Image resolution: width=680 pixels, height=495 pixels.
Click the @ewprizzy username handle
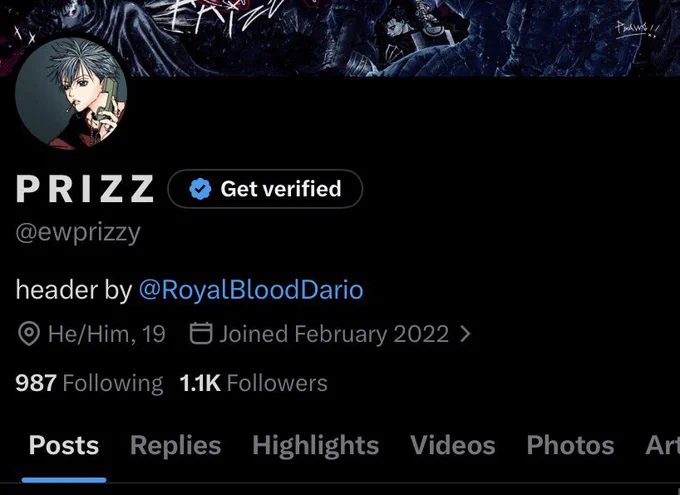click(78, 233)
